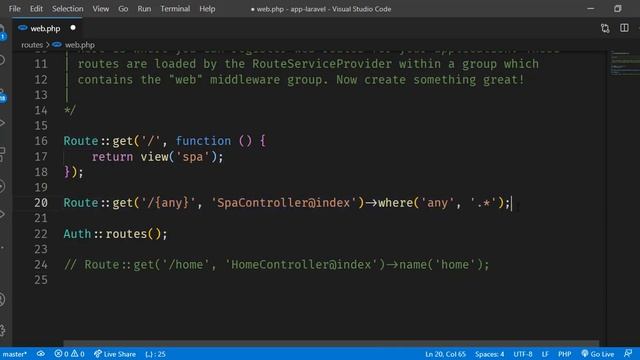Viewport: 640px width, 360px height.
Task: Open the View menu
Action: tap(100, 9)
